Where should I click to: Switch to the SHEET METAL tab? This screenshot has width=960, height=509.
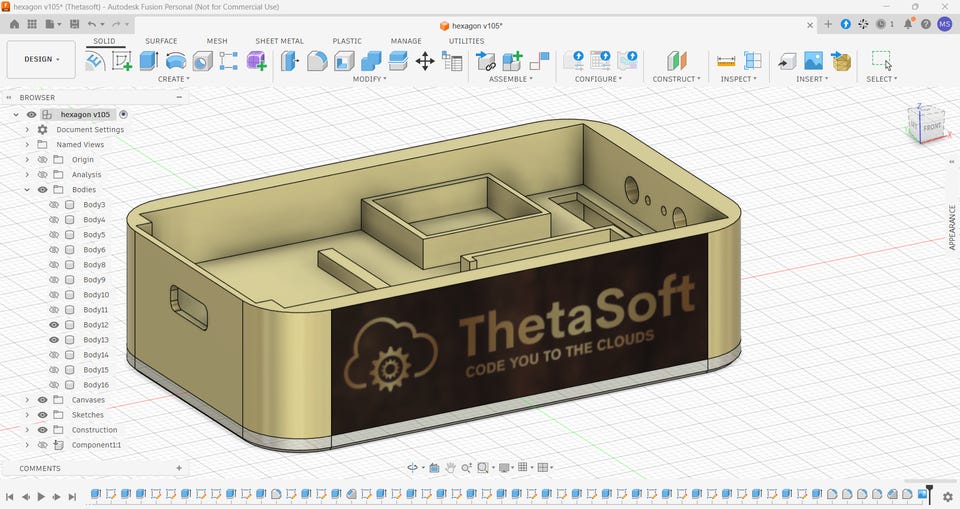coord(279,41)
